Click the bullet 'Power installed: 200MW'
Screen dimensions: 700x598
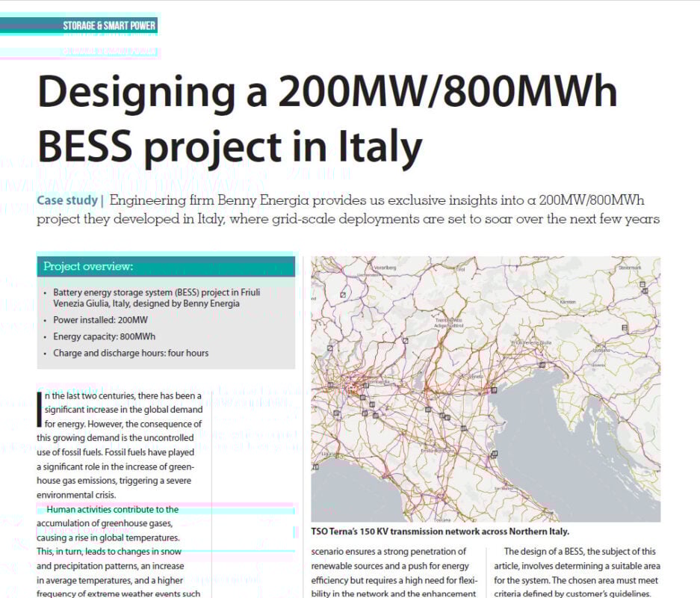tap(100, 320)
